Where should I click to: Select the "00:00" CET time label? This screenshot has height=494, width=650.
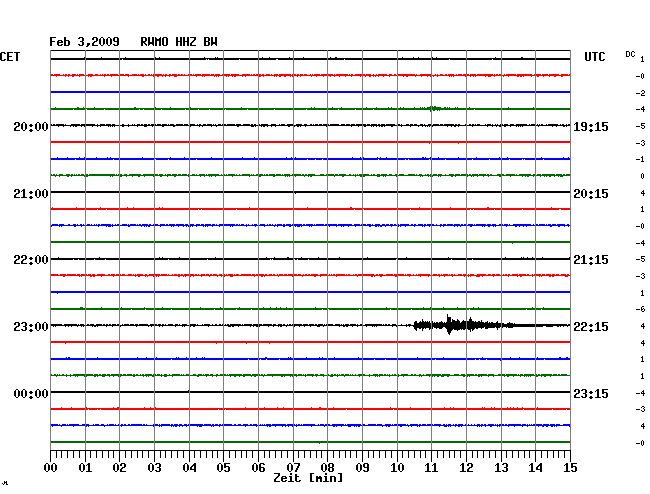click(x=31, y=393)
